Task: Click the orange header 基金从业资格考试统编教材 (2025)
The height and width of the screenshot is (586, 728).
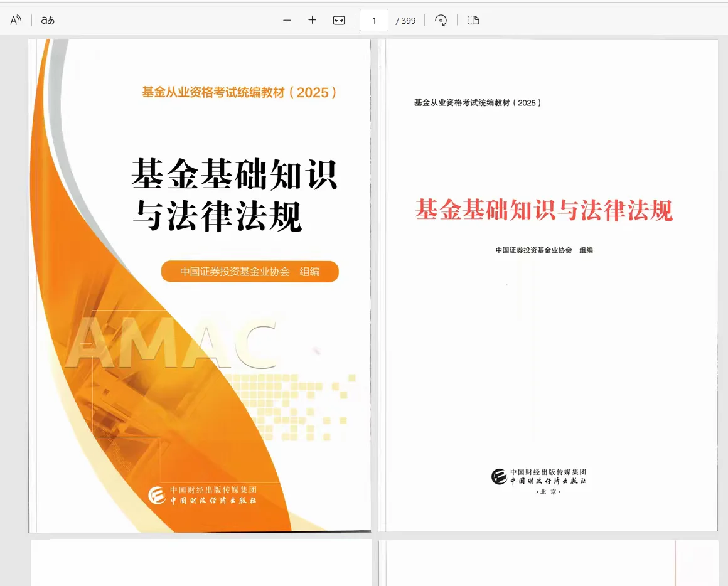Action: click(239, 92)
